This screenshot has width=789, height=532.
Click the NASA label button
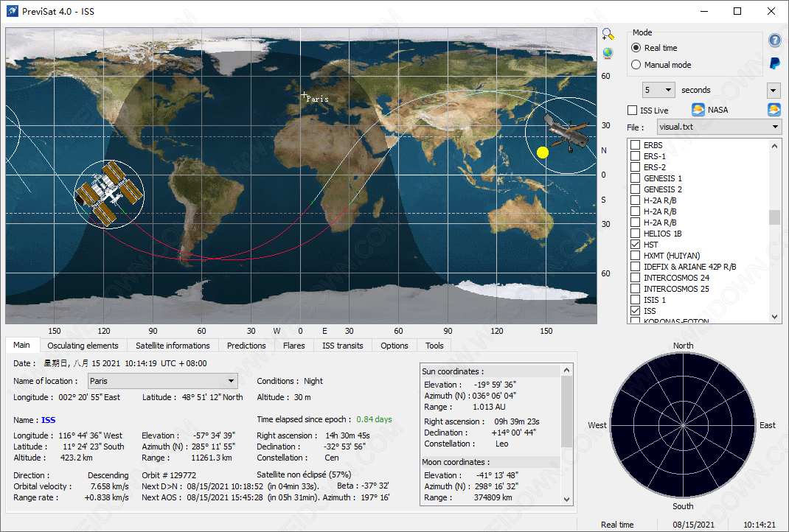pos(717,110)
